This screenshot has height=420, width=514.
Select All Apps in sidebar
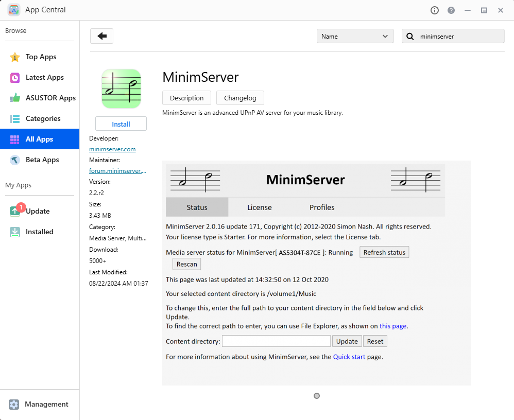pos(40,139)
